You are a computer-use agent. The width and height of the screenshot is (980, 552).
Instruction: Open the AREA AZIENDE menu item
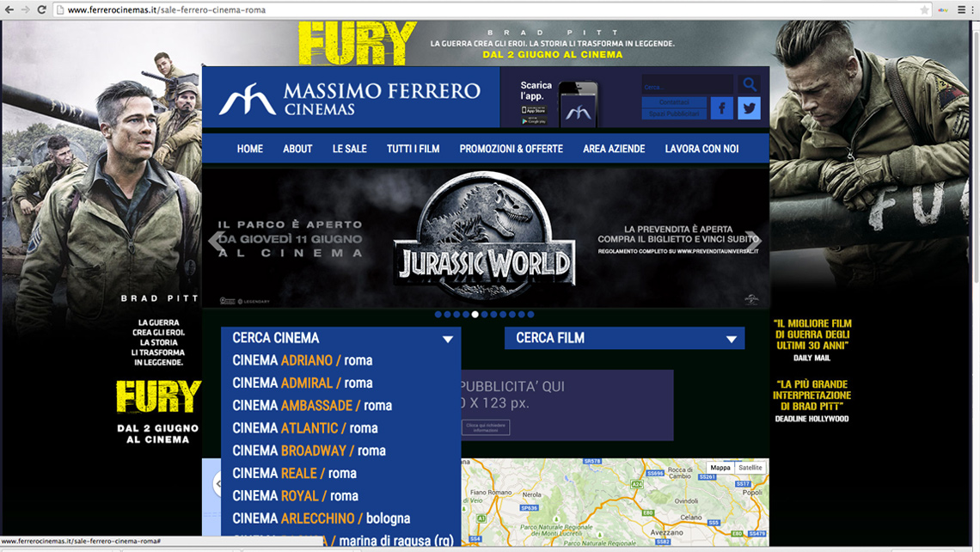pos(614,149)
